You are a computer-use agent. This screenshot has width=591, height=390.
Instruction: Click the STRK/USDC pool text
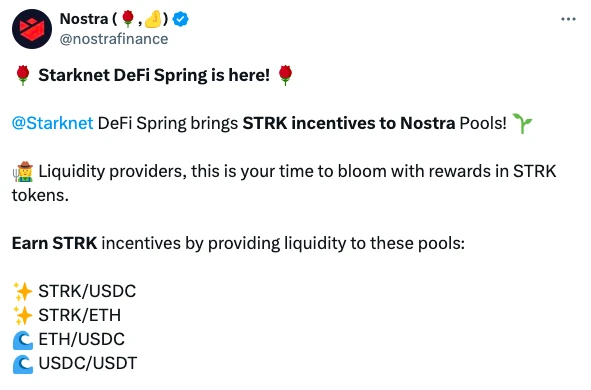click(x=87, y=291)
